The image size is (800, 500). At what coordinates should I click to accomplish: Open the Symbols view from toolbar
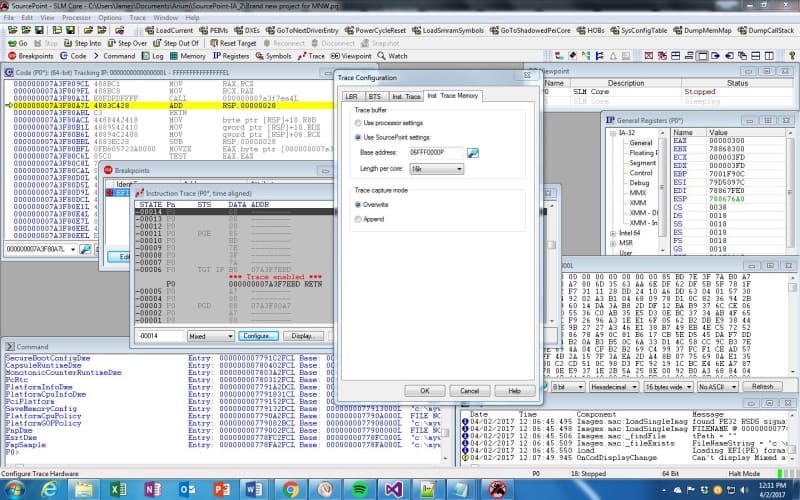[x=273, y=56]
